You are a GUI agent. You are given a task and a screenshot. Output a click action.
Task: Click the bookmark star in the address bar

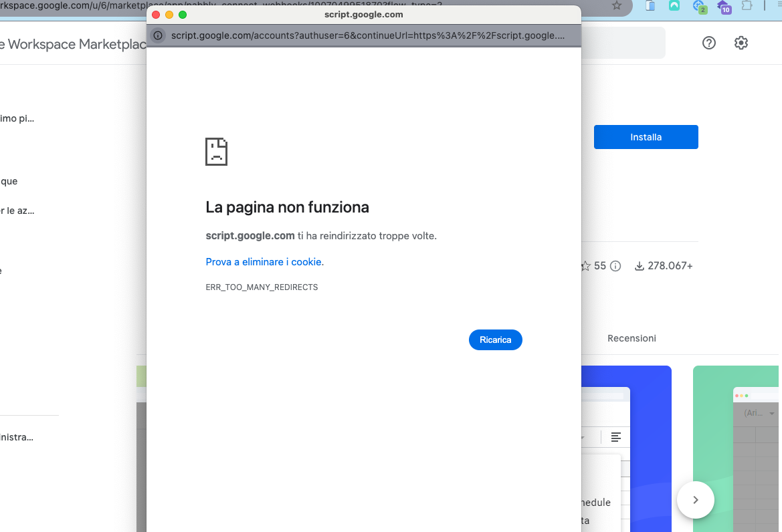tap(616, 5)
